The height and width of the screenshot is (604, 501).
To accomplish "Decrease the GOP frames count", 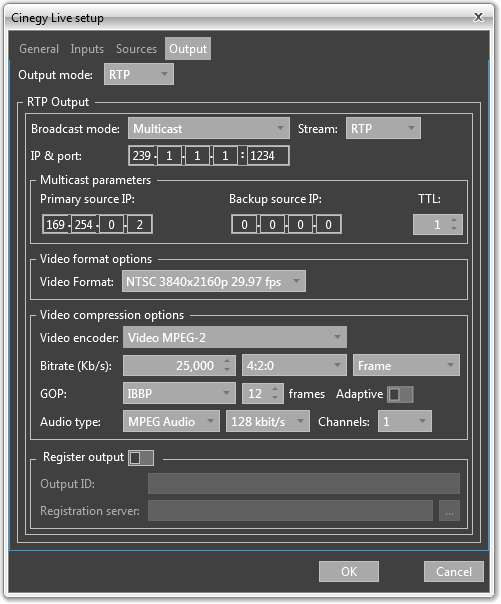I will [x=275, y=398].
